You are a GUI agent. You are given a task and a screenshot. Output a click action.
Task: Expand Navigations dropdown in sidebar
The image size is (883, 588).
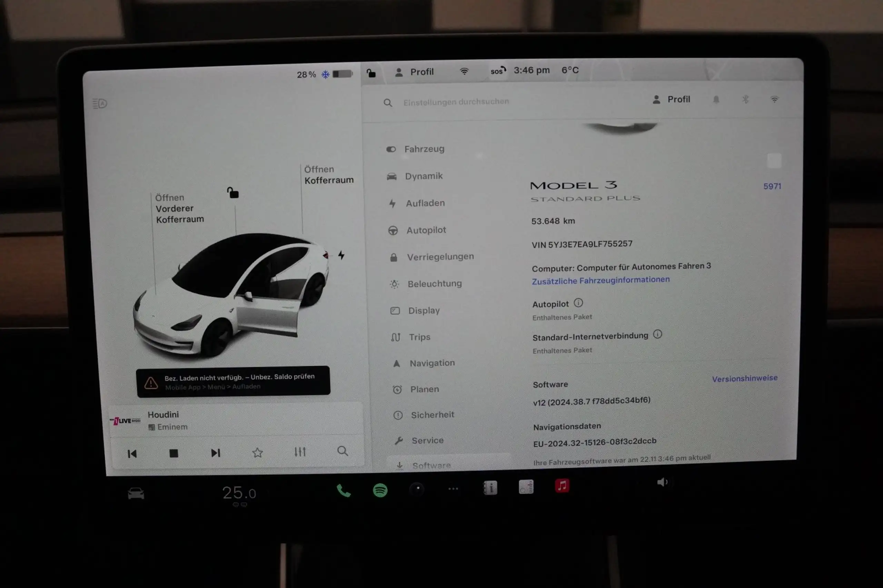point(432,363)
